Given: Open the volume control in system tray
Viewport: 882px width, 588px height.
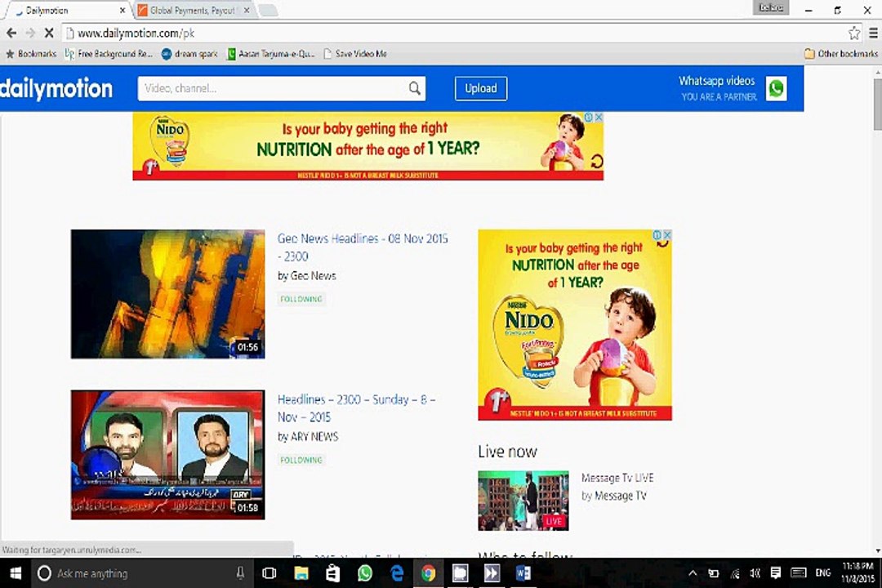Looking at the screenshot, I should [x=755, y=573].
